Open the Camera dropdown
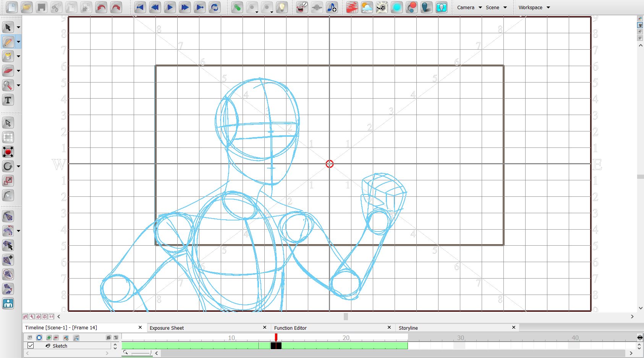The width and height of the screenshot is (644, 358). tap(469, 7)
